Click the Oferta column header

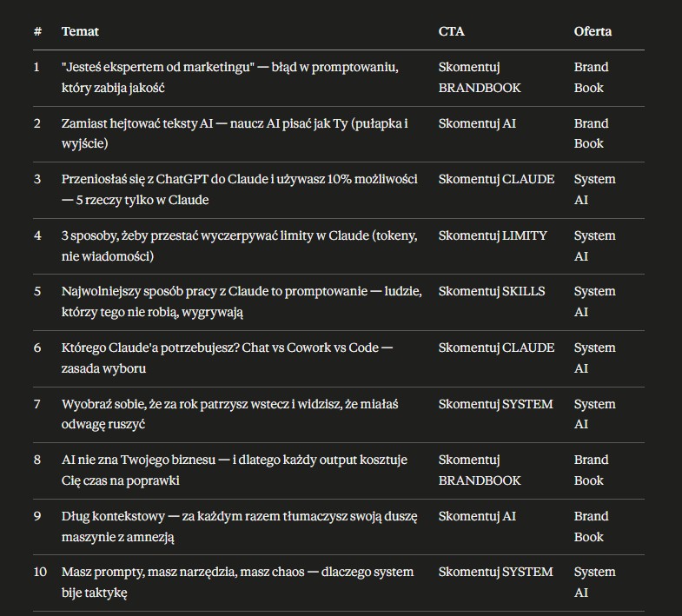[593, 31]
